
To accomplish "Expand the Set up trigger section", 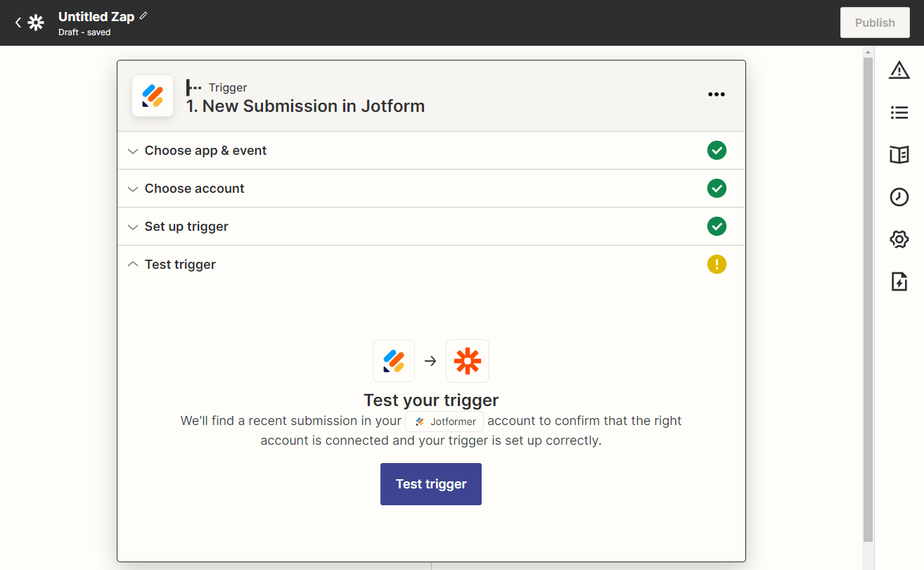I will click(186, 227).
